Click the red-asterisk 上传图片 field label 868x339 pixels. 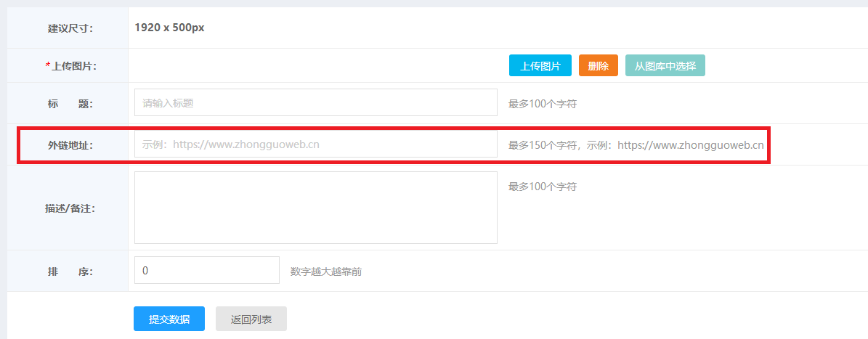pos(70,66)
